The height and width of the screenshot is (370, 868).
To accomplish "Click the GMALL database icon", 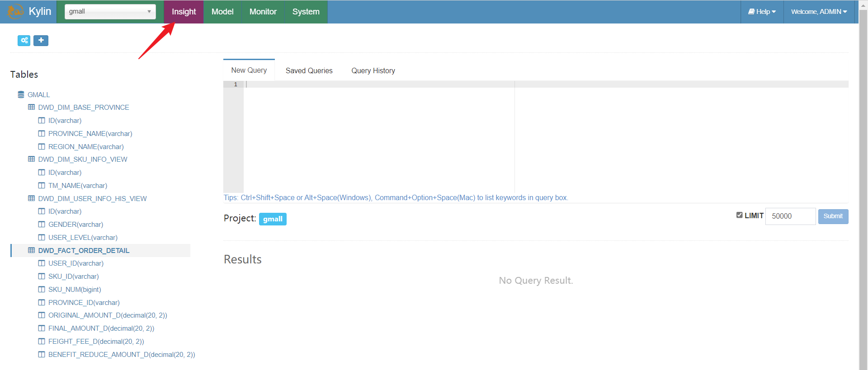I will click(x=21, y=95).
